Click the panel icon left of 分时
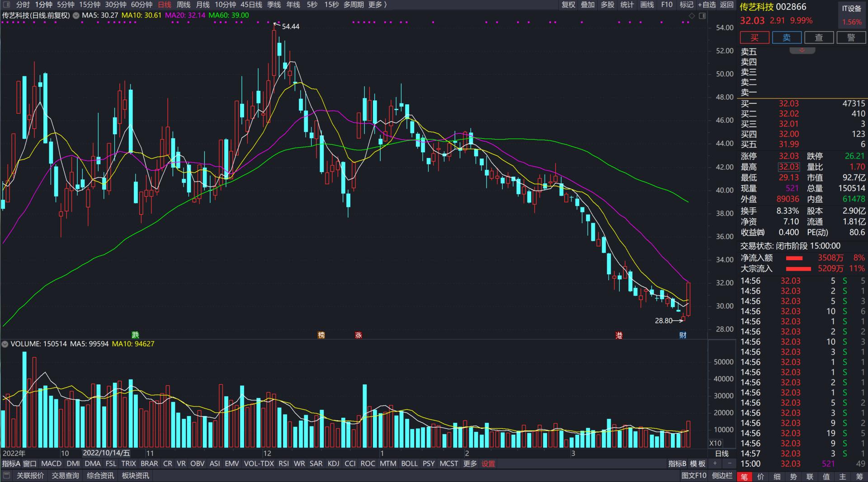Screen dimensions: 868x482 coord(6,5)
